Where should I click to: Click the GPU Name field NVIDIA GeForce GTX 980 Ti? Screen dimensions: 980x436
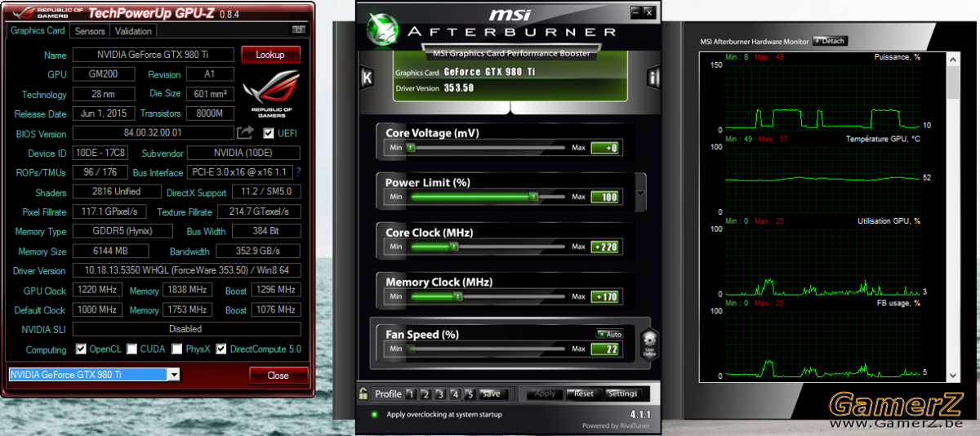point(154,55)
